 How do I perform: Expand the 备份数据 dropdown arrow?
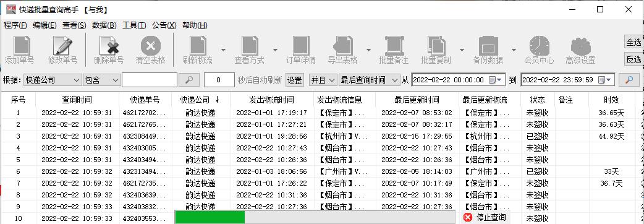[514, 50]
